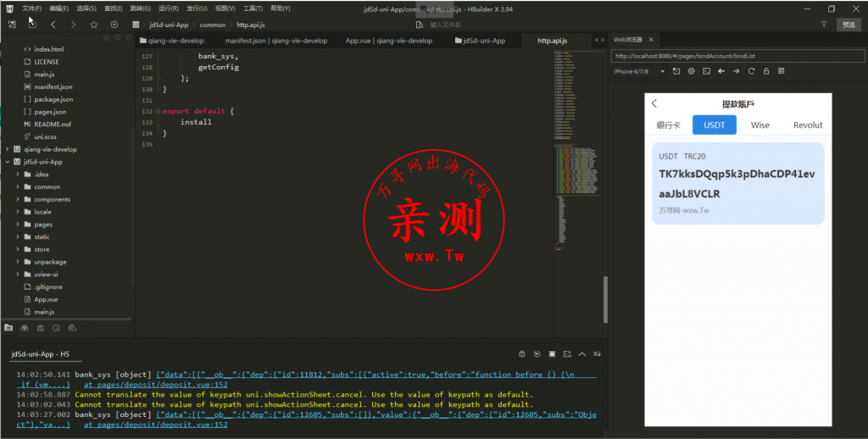Click the stop icon in console panel

552,353
